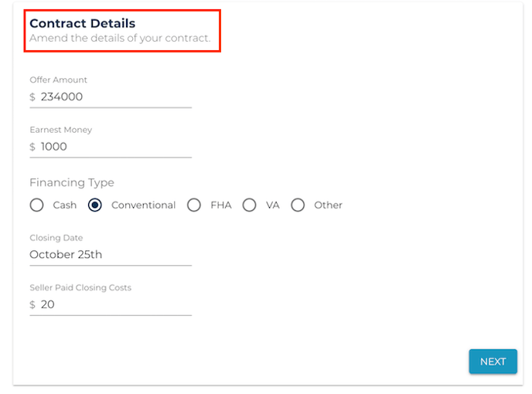Click the Earnest Money value 1000

click(54, 147)
